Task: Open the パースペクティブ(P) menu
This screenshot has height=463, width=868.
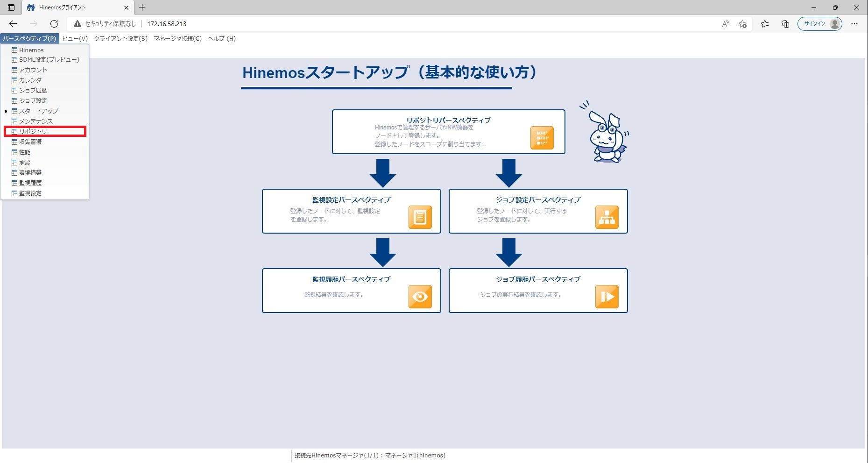Action: pyautogui.click(x=29, y=39)
